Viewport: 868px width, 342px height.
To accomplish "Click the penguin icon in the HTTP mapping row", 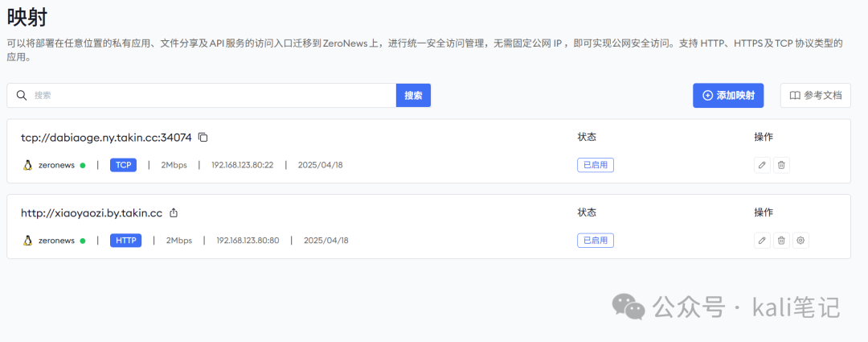I will [x=27, y=240].
